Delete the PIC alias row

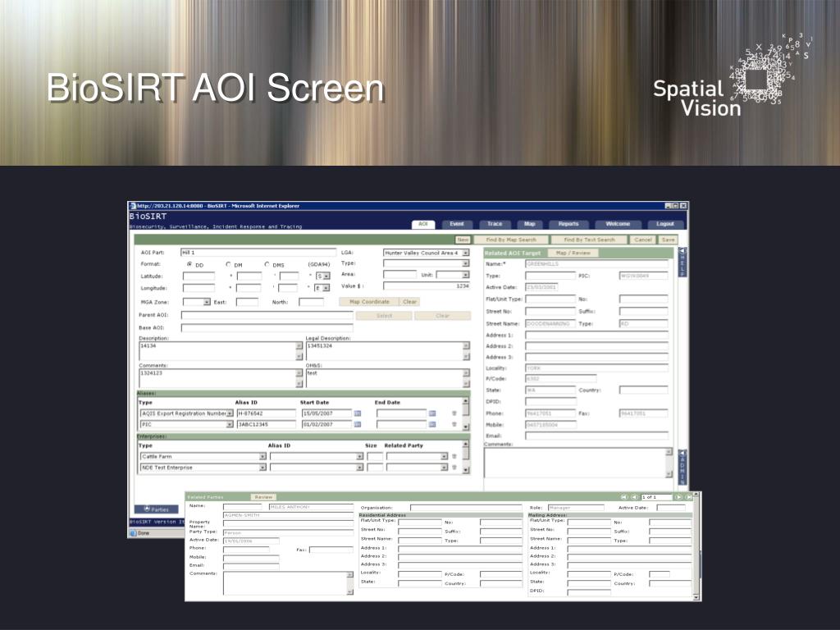point(454,424)
